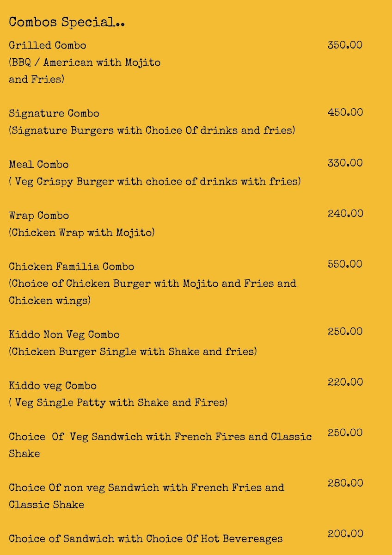Viewport: 392px width, 555px height.
Task: Click the Grilled Combo price 350.00
Action: pyautogui.click(x=345, y=45)
